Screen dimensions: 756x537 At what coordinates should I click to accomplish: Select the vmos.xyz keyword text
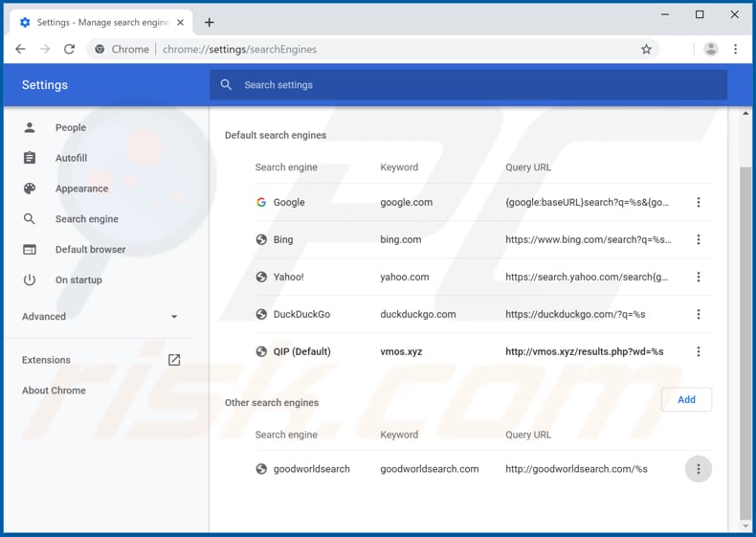[401, 351]
